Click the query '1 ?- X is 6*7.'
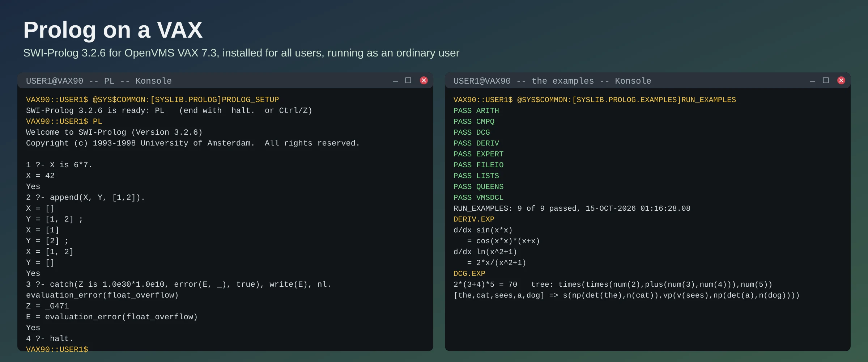Image resolution: width=868 pixels, height=362 pixels. [x=59, y=165]
